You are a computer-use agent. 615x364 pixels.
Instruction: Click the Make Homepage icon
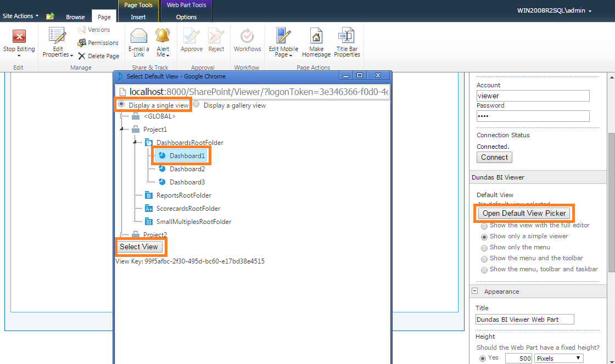tap(316, 36)
